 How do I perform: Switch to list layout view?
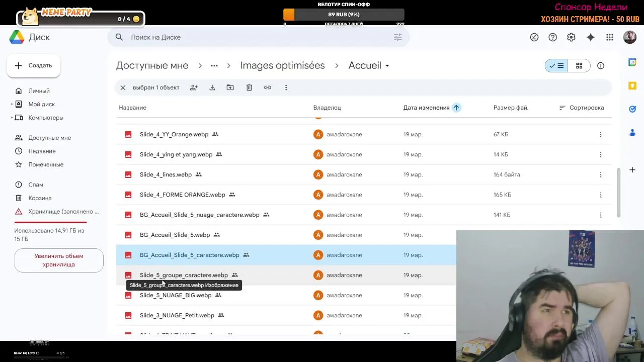tap(556, 65)
